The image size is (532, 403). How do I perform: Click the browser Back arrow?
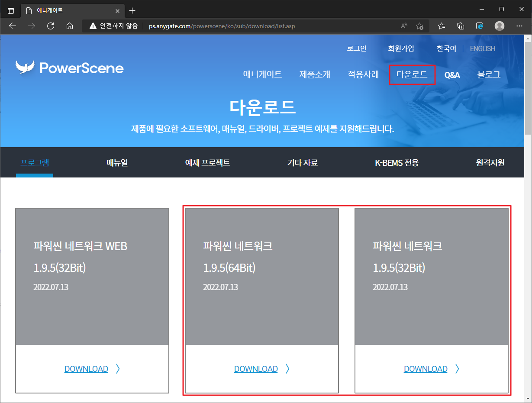[13, 26]
